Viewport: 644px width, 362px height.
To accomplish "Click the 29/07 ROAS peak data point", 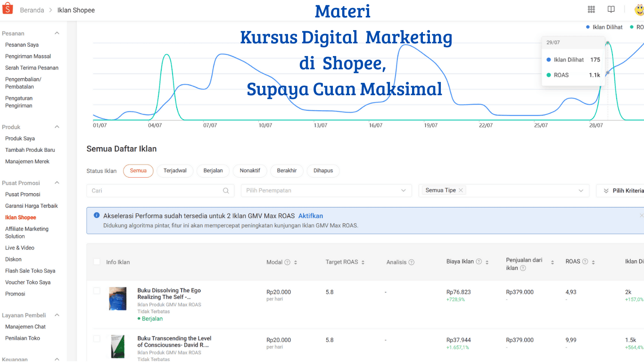I will coord(608,43).
